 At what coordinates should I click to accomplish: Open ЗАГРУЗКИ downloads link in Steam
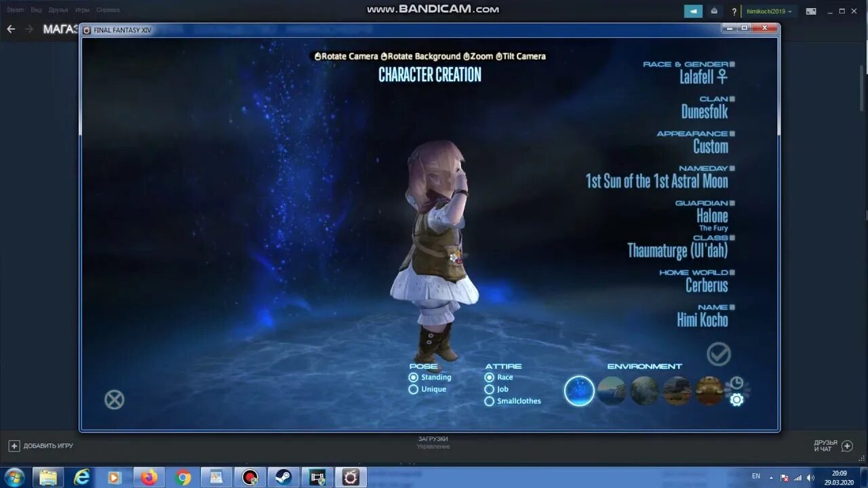coord(433,439)
